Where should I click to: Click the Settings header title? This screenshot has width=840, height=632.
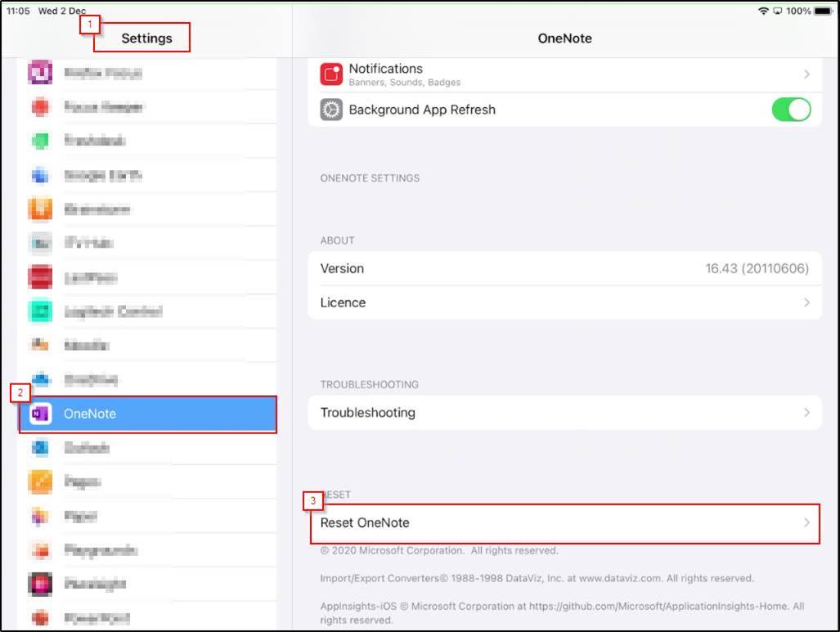pyautogui.click(x=146, y=38)
